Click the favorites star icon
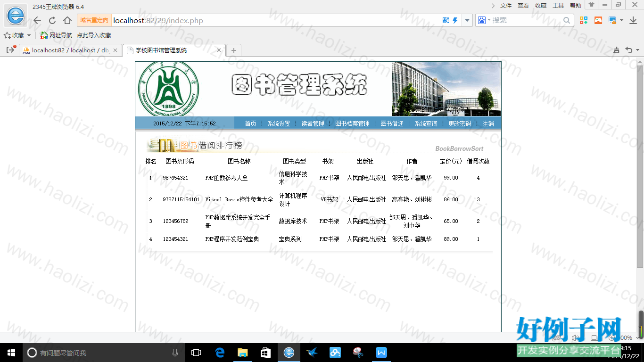The height and width of the screenshot is (362, 644). [x=7, y=35]
